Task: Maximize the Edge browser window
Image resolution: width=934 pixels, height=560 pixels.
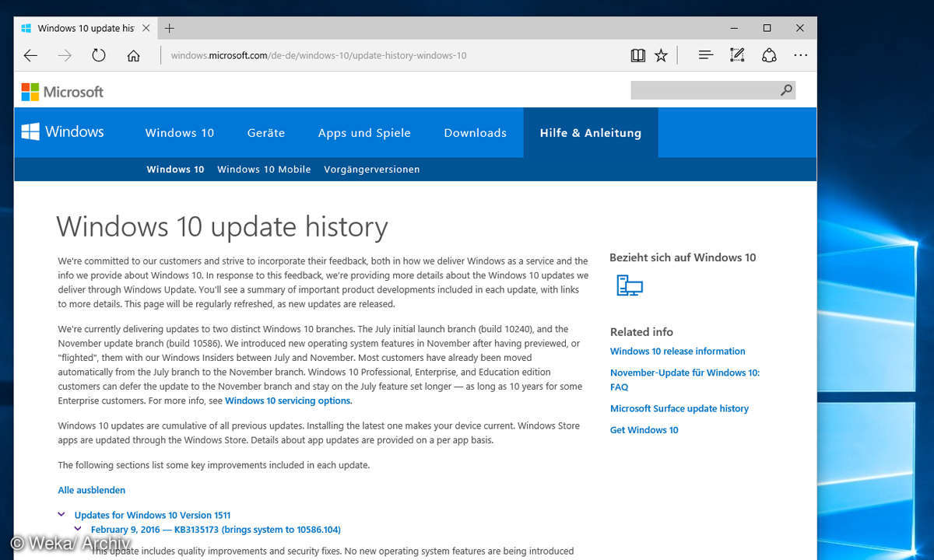Action: [767, 28]
